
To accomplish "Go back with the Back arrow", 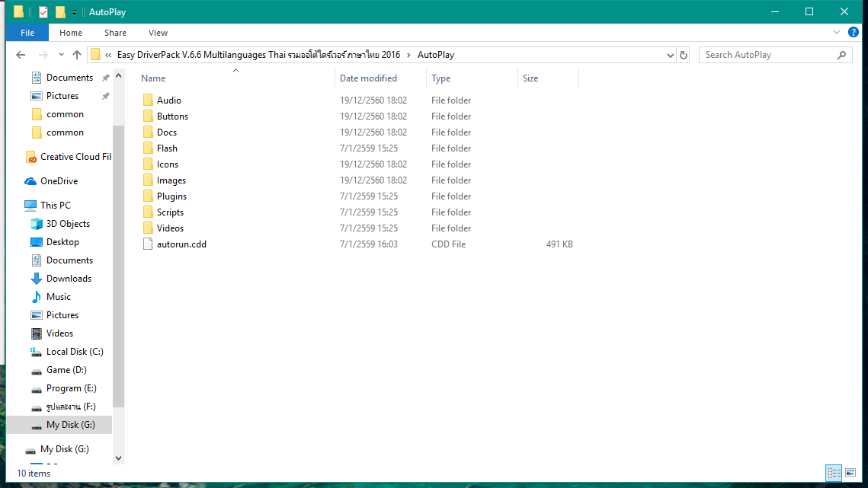I will point(21,55).
